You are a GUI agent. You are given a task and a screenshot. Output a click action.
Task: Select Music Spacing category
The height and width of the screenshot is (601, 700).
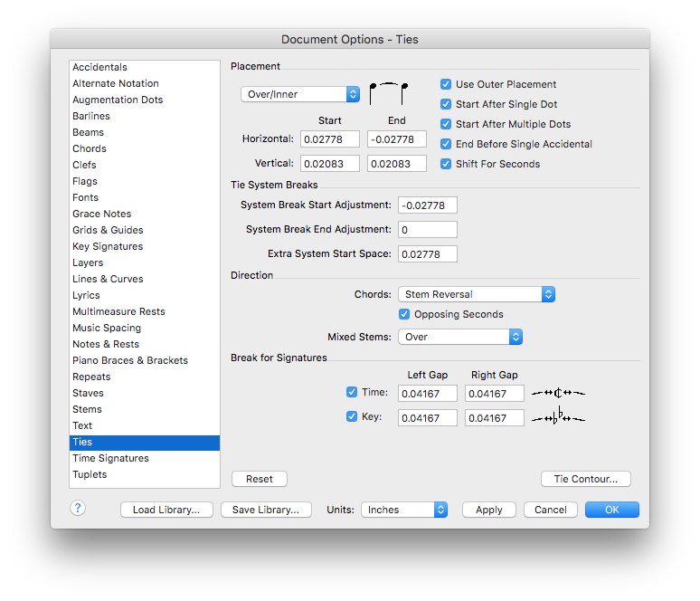coord(145,328)
